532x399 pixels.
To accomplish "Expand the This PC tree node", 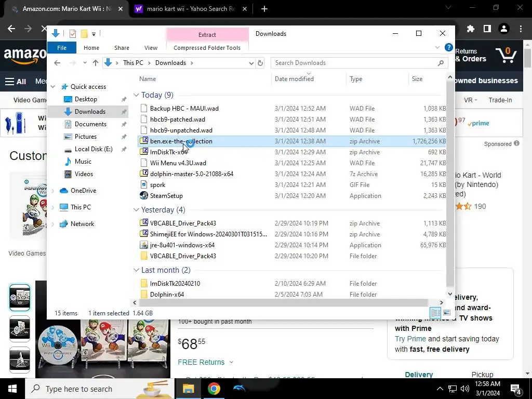I will pos(53,207).
